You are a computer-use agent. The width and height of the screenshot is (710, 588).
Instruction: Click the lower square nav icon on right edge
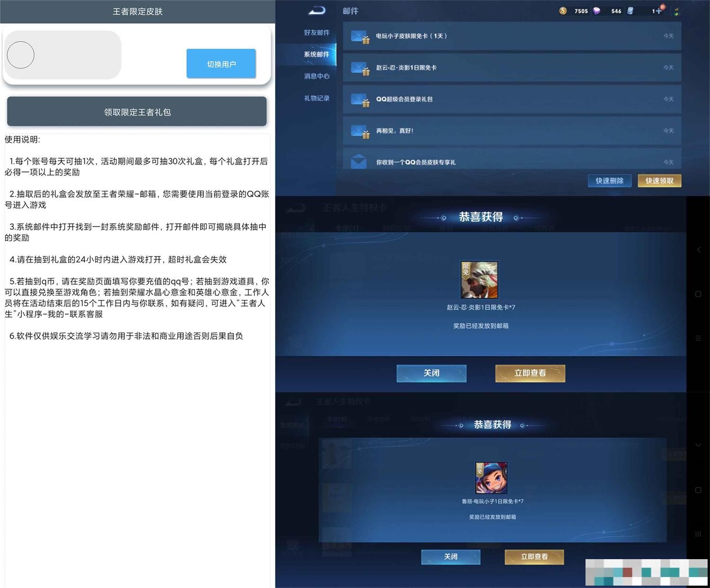[698, 490]
